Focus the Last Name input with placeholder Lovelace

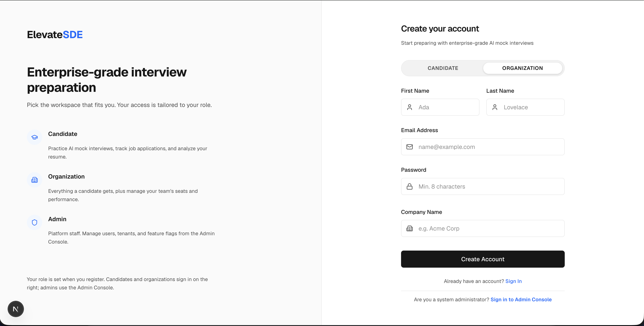(x=525, y=107)
